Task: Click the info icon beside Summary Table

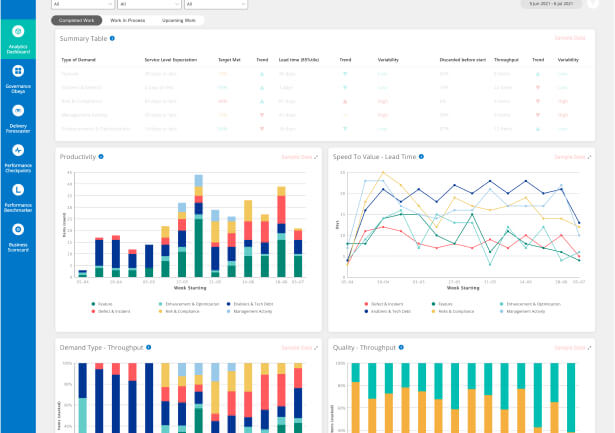Action: (112, 38)
